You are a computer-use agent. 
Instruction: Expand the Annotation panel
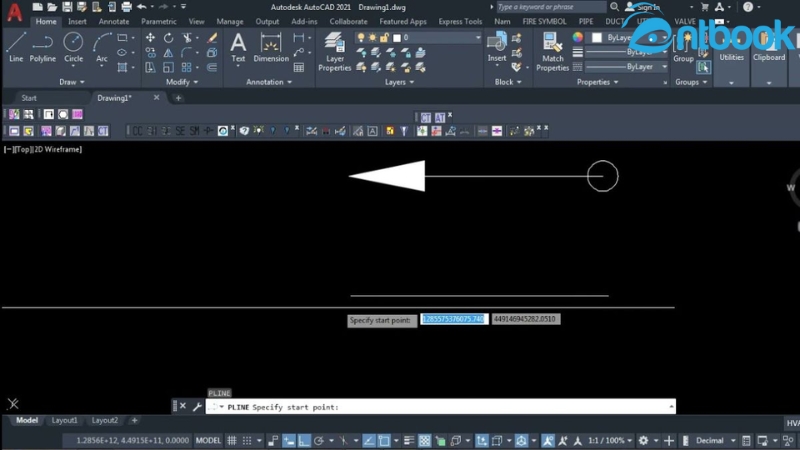click(x=269, y=82)
